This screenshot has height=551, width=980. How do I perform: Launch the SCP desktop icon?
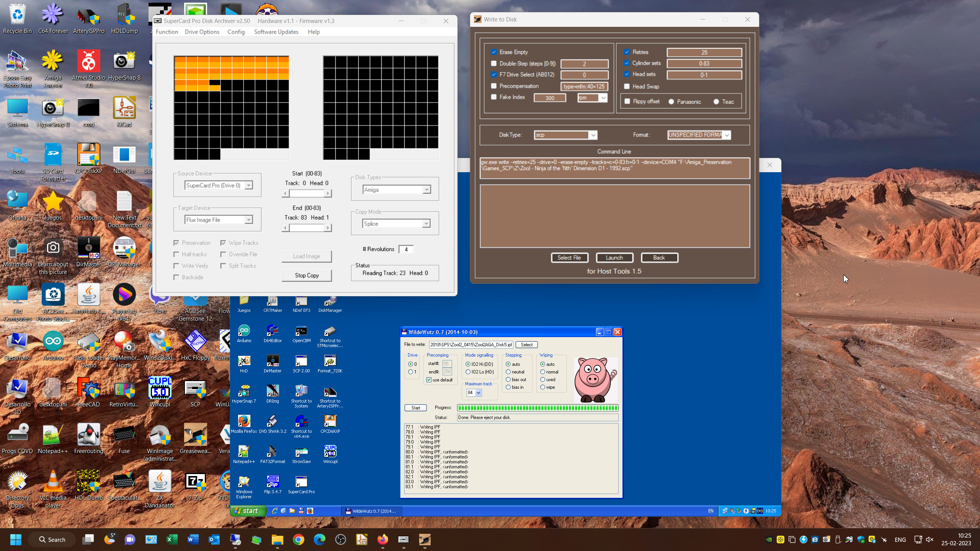click(195, 392)
